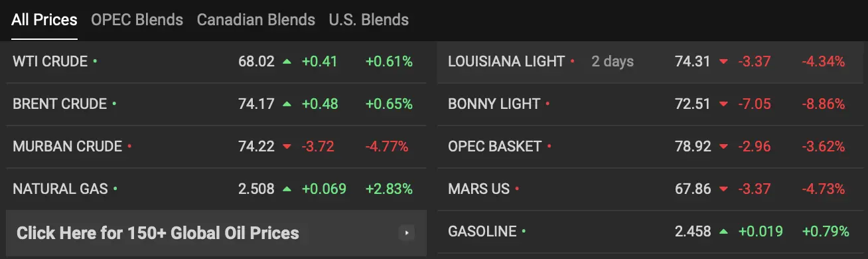Select the All Prices tab

[x=44, y=20]
